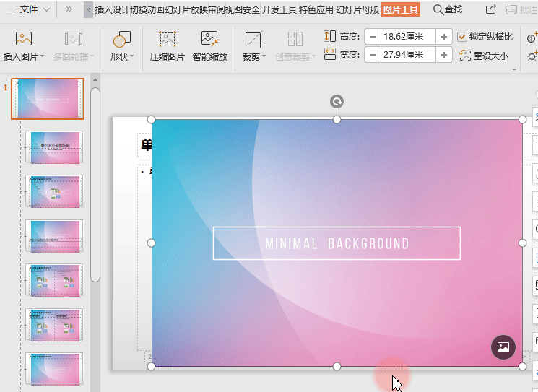This screenshot has height=392, width=538.
Task: Switch to the Picture Tools (图片工具) tab
Action: coord(401,9)
